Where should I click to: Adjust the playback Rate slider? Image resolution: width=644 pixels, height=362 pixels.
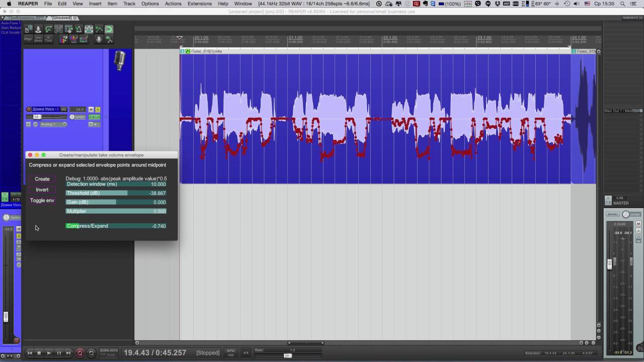(x=288, y=355)
